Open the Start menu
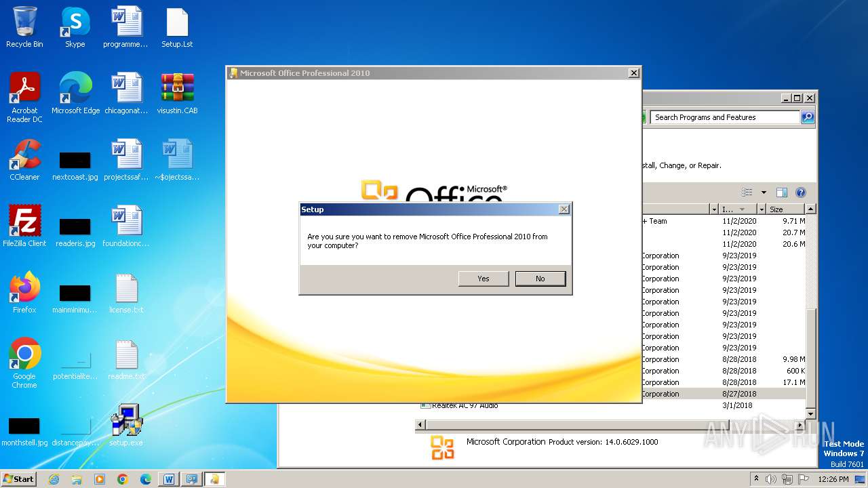Screen dimensions: 868x488 [x=18, y=479]
